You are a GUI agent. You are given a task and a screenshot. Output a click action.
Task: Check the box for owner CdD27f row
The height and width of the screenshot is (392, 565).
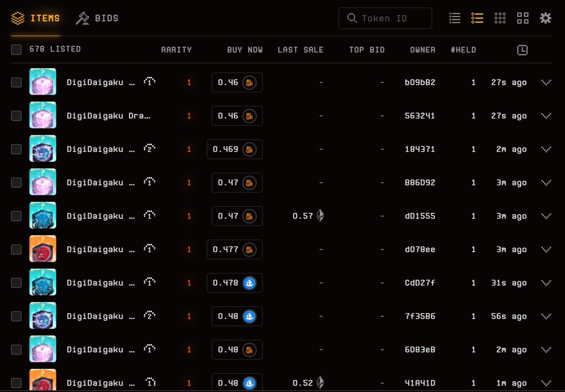click(x=16, y=283)
